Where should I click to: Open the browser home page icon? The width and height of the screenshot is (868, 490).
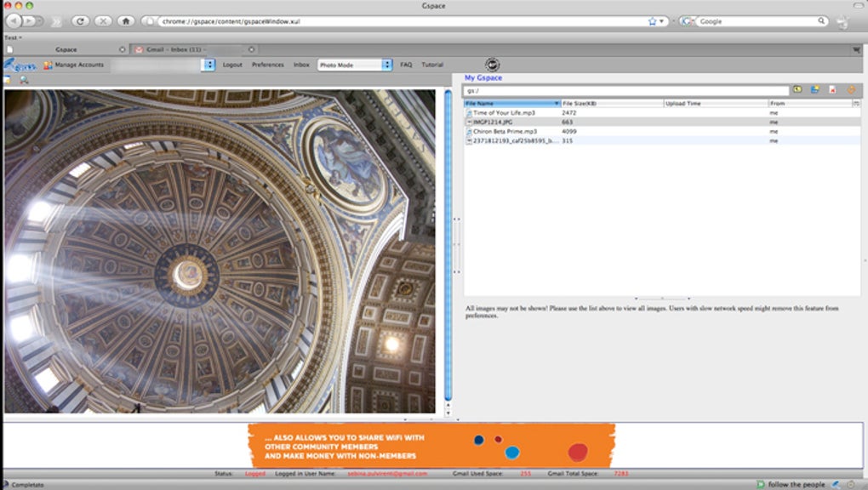point(126,21)
